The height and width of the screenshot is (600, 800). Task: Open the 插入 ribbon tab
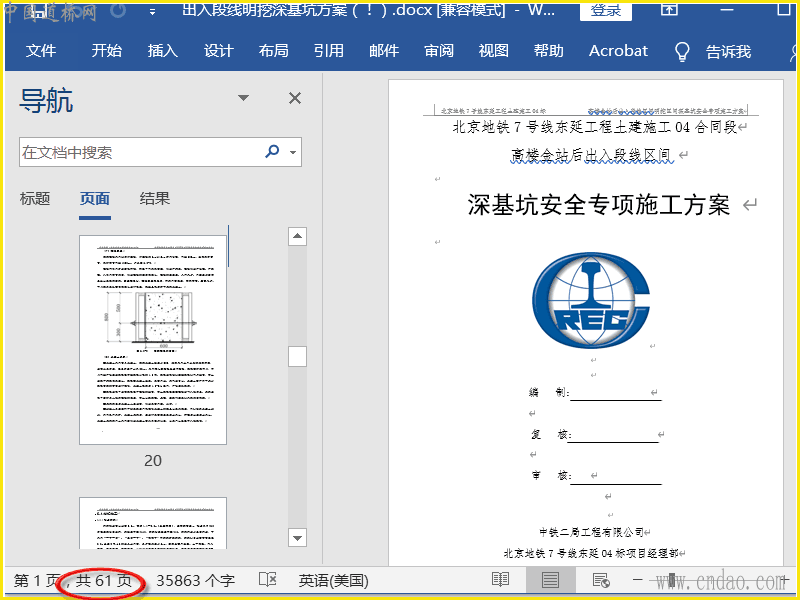coord(163,51)
